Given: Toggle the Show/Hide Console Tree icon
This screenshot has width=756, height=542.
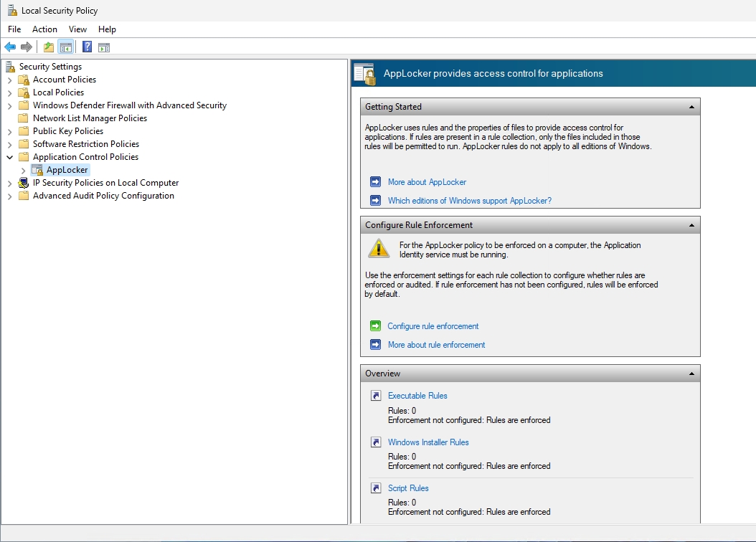Looking at the screenshot, I should pos(65,47).
